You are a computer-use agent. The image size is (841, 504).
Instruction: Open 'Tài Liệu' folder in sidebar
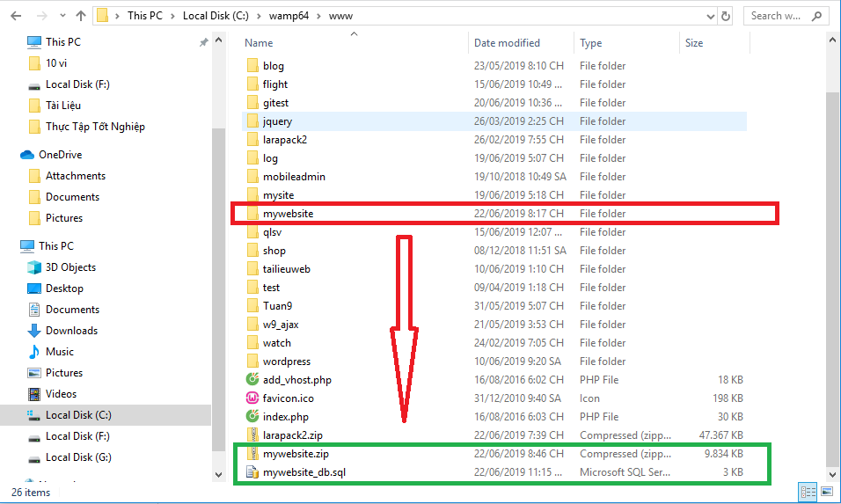pos(62,106)
